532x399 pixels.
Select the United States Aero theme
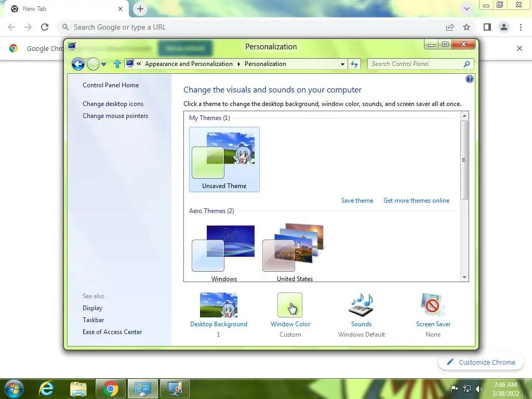pos(295,253)
